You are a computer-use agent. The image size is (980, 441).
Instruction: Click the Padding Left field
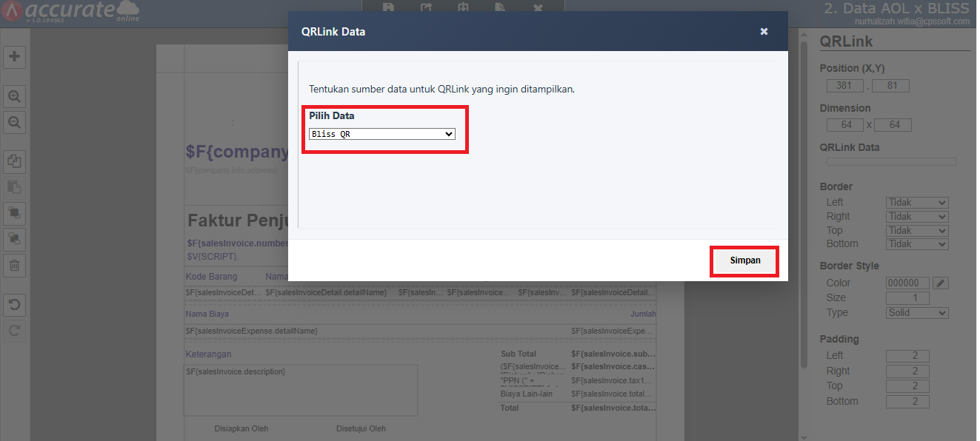coord(907,356)
